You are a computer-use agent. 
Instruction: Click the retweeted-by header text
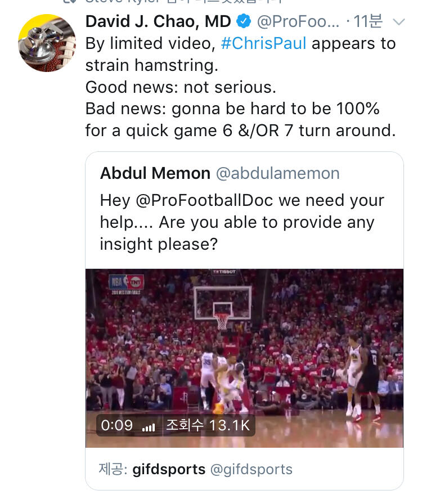pos(183,1)
